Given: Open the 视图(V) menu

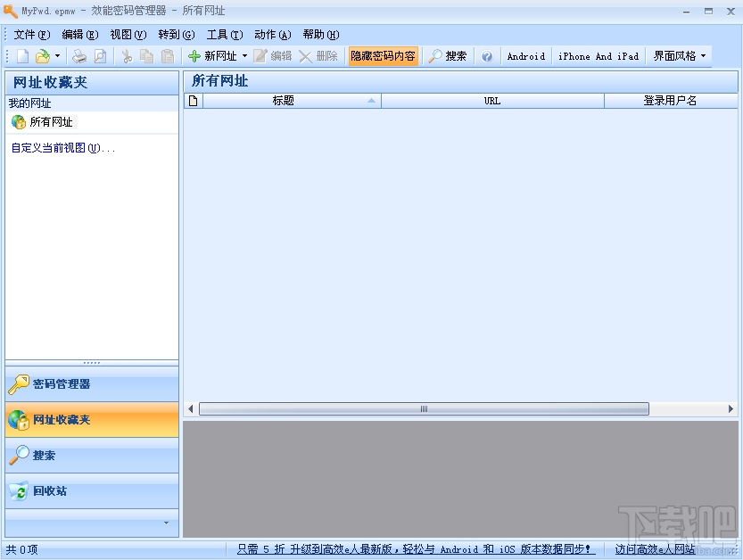Looking at the screenshot, I should pos(128,35).
